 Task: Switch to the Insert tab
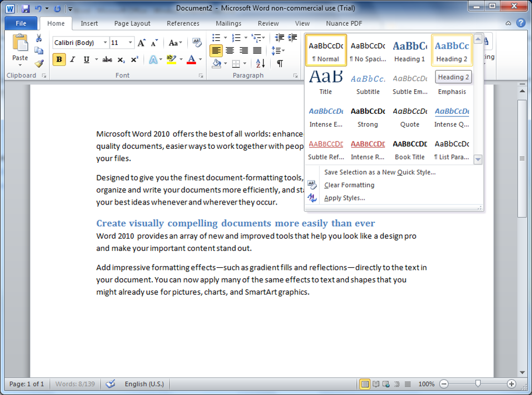pos(89,23)
